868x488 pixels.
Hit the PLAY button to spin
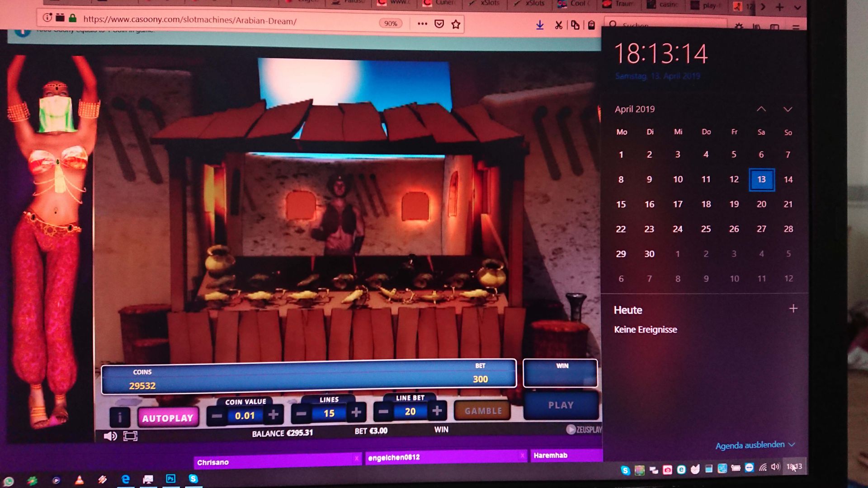(x=561, y=405)
